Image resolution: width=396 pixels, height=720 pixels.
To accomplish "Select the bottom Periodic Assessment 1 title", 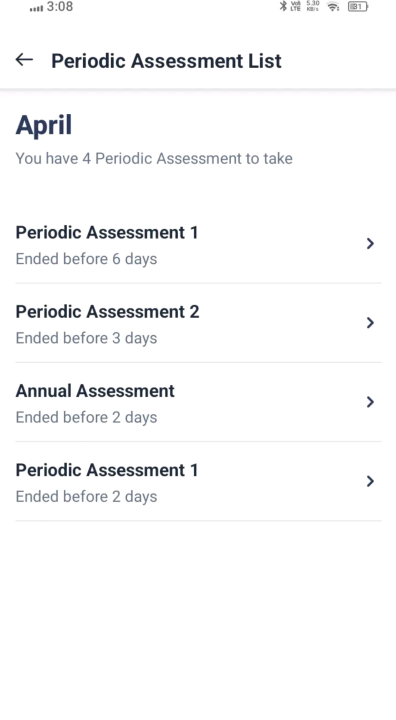I will (107, 470).
